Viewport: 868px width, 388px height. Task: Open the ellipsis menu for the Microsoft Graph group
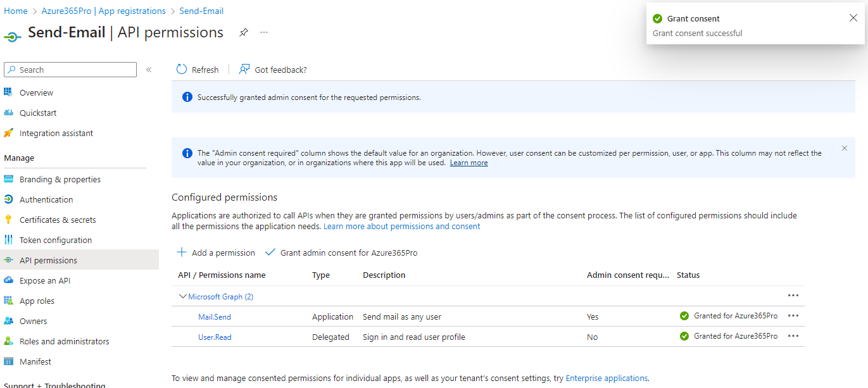coord(793,296)
